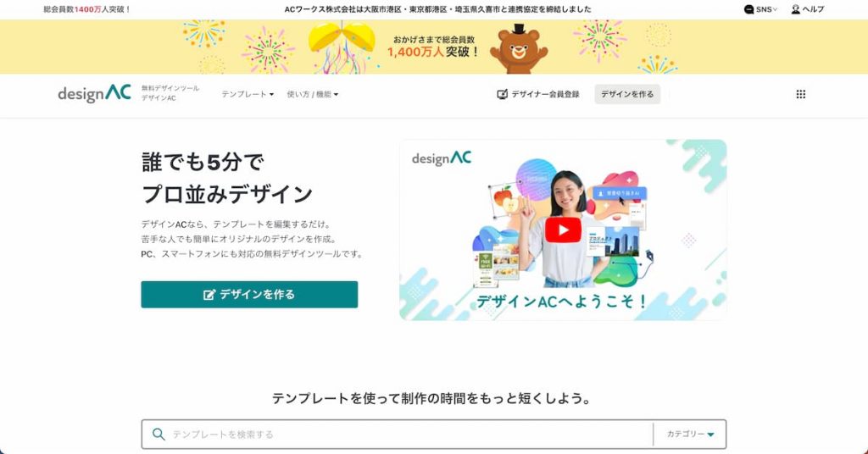Click the デザイナー会員登録 link
The width and height of the screenshot is (868, 454).
point(545,95)
